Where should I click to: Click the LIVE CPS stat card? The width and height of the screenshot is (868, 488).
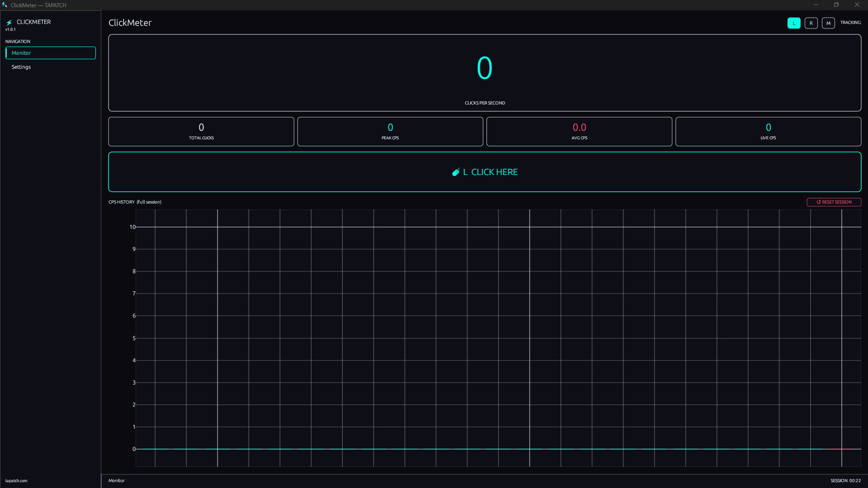(768, 132)
